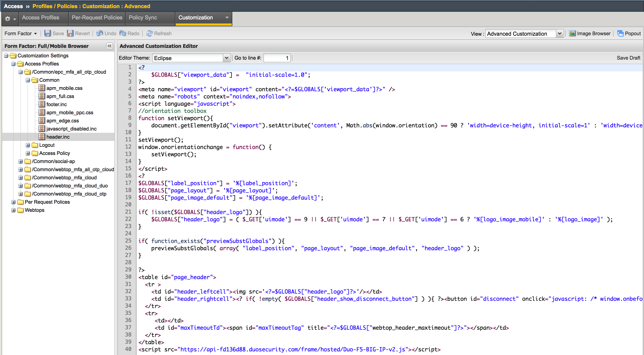
Task: Expand the Webtops tree node
Action: click(13, 210)
